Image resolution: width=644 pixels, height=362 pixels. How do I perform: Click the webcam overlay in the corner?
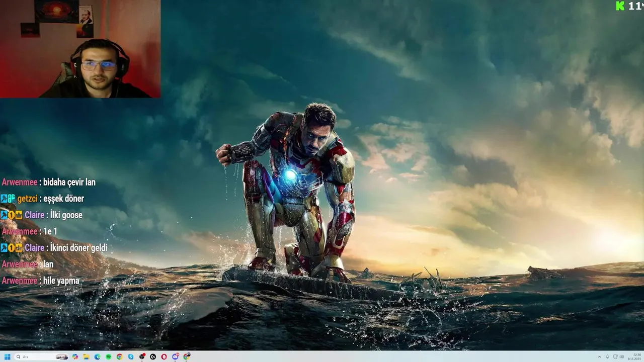pyautogui.click(x=80, y=49)
